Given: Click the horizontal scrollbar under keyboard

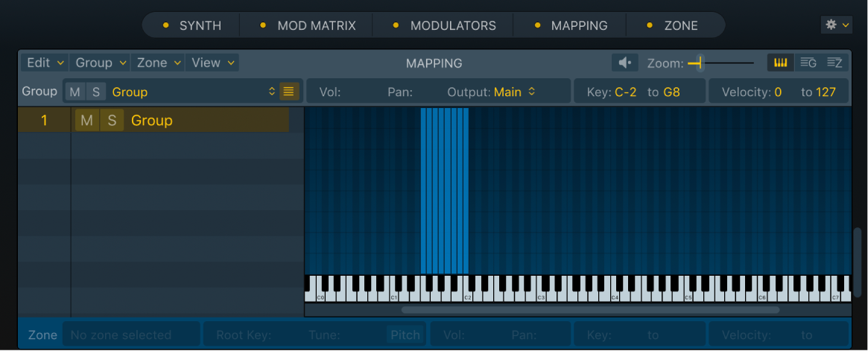Looking at the screenshot, I should click(590, 309).
